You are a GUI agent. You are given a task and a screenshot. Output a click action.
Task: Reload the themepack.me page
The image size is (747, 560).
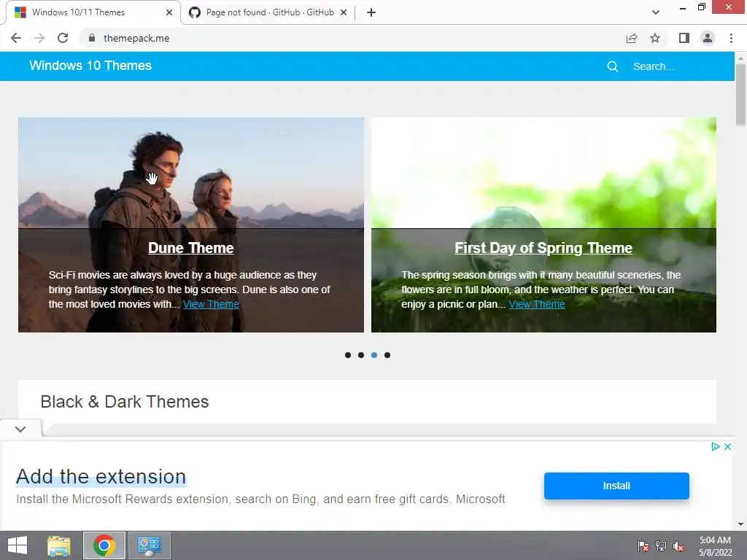click(63, 38)
